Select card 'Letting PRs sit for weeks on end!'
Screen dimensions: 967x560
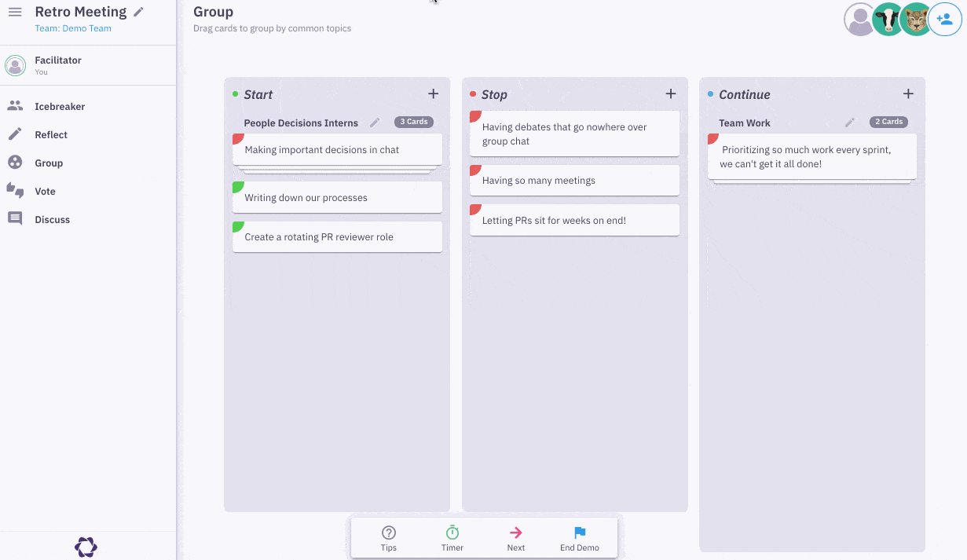(574, 220)
